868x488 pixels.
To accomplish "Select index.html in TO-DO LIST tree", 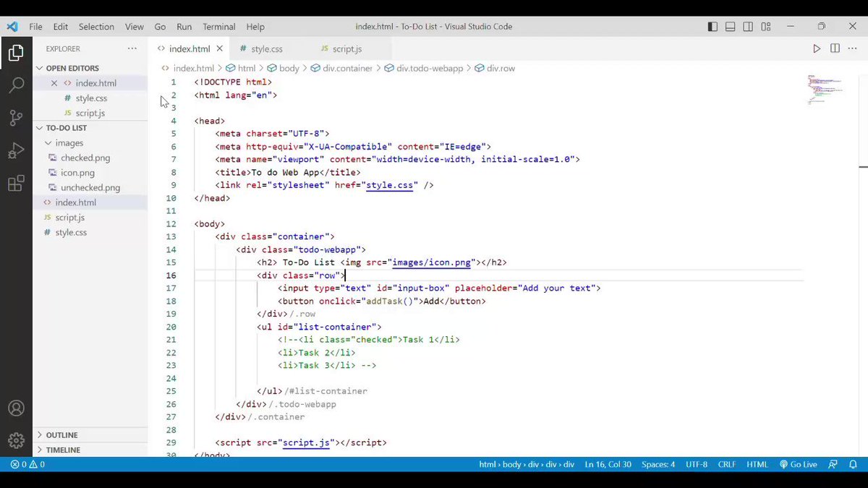I will click(75, 203).
